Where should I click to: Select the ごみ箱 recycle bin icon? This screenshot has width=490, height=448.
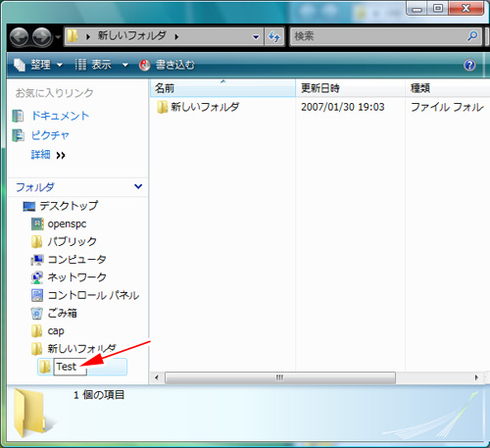[x=37, y=314]
